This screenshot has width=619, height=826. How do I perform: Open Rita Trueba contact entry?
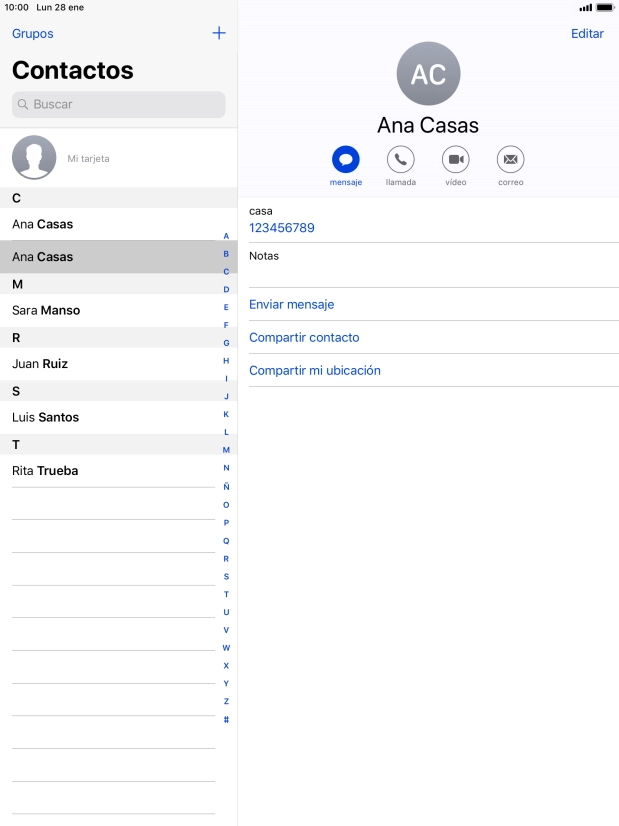tap(45, 470)
